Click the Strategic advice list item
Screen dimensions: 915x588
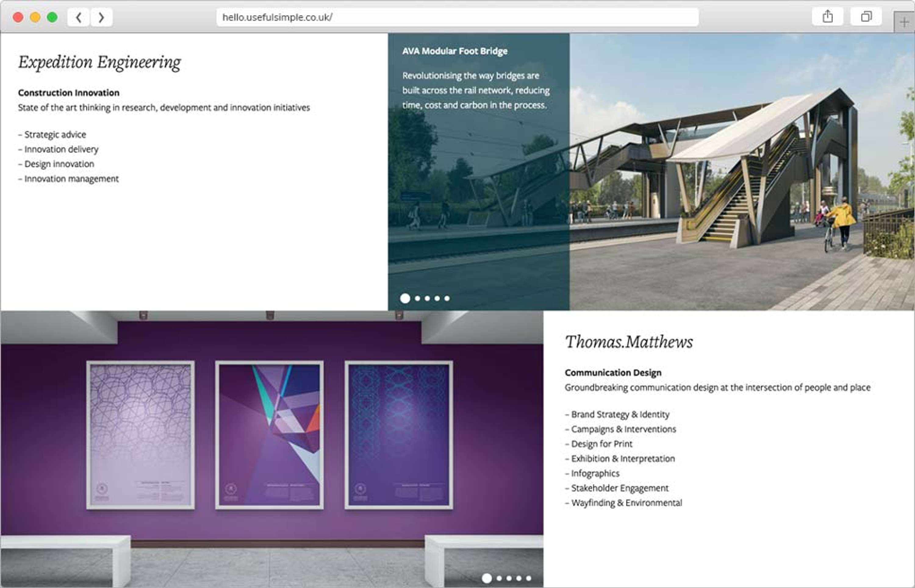click(x=52, y=135)
